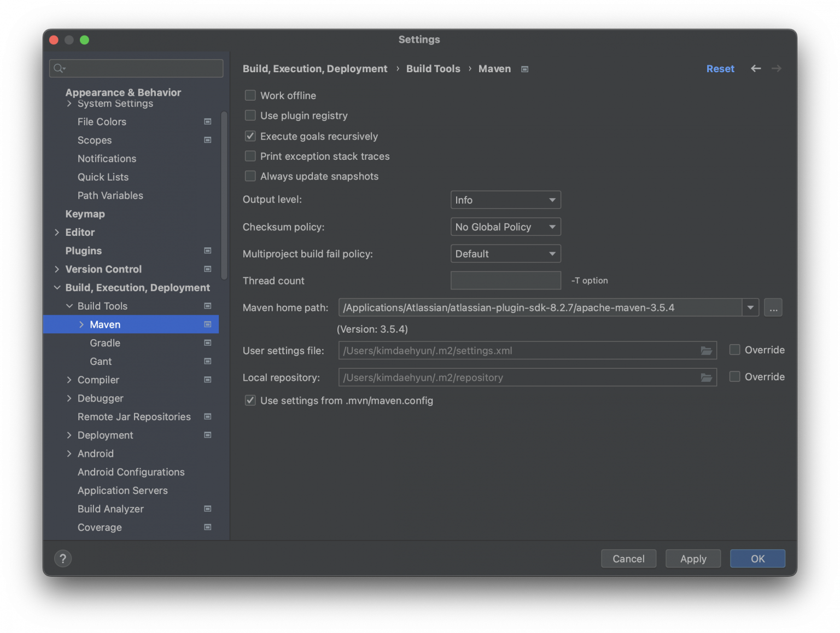Expand the Compiler tree section
840x633 pixels.
(69, 380)
